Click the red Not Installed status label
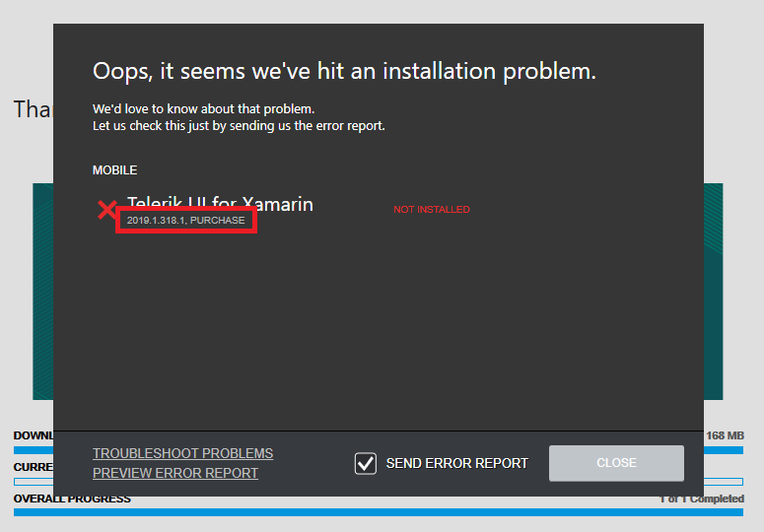 click(431, 210)
